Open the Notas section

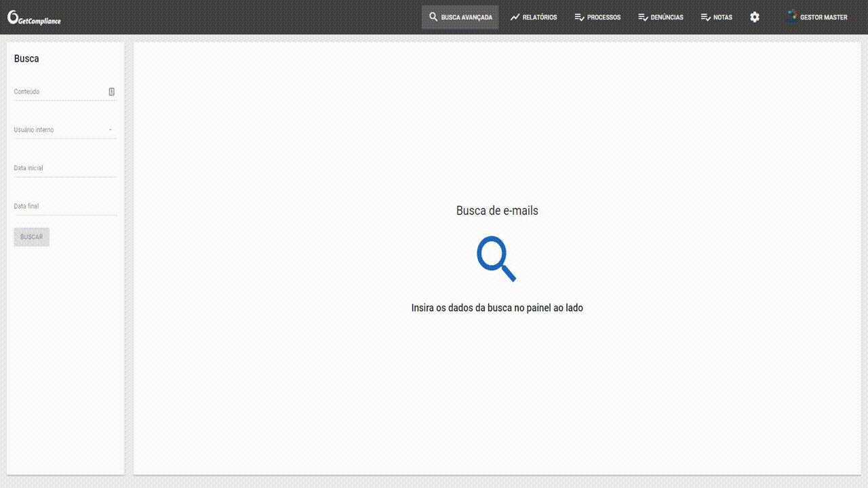tap(722, 18)
